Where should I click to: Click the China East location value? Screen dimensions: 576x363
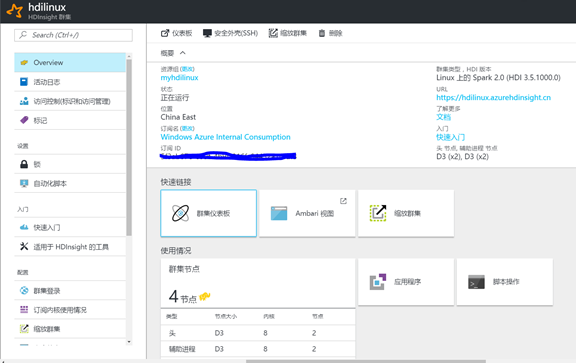tap(178, 117)
